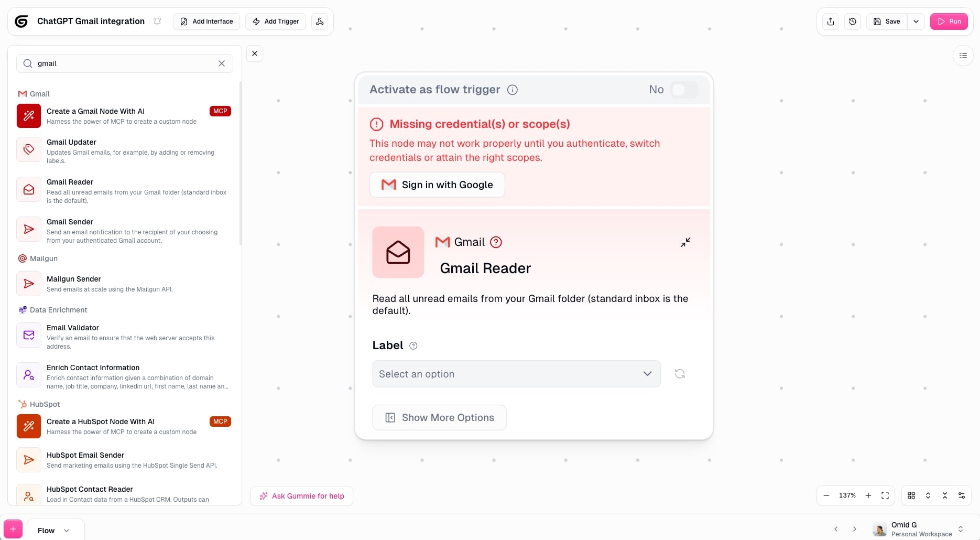The height and width of the screenshot is (540, 980).
Task: Click the fit to screen icon
Action: coord(885,495)
